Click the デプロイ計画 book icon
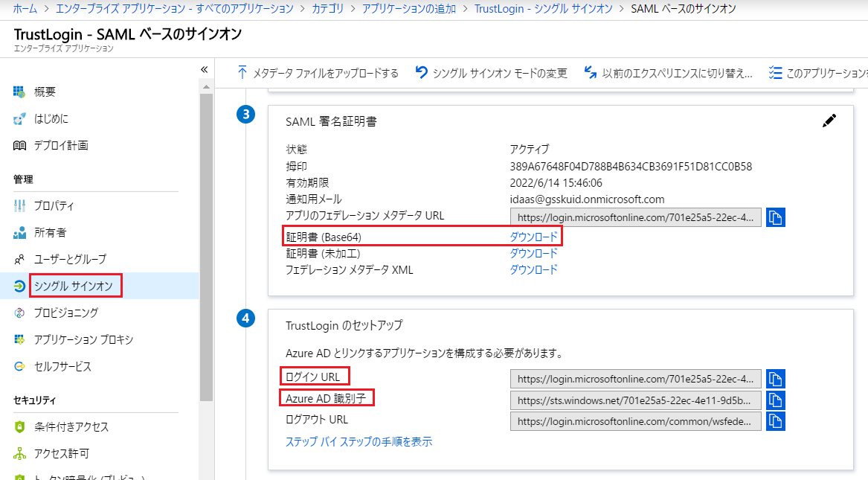The width and height of the screenshot is (868, 480). tap(19, 146)
